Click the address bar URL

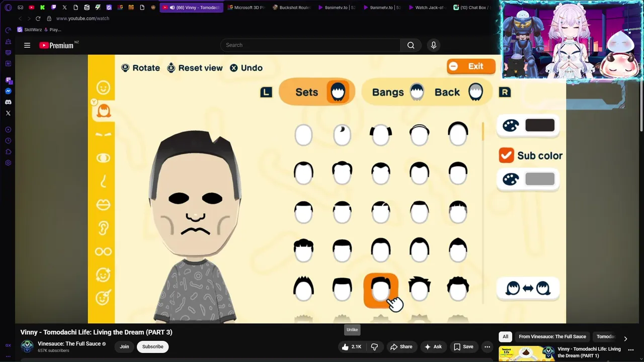click(83, 19)
